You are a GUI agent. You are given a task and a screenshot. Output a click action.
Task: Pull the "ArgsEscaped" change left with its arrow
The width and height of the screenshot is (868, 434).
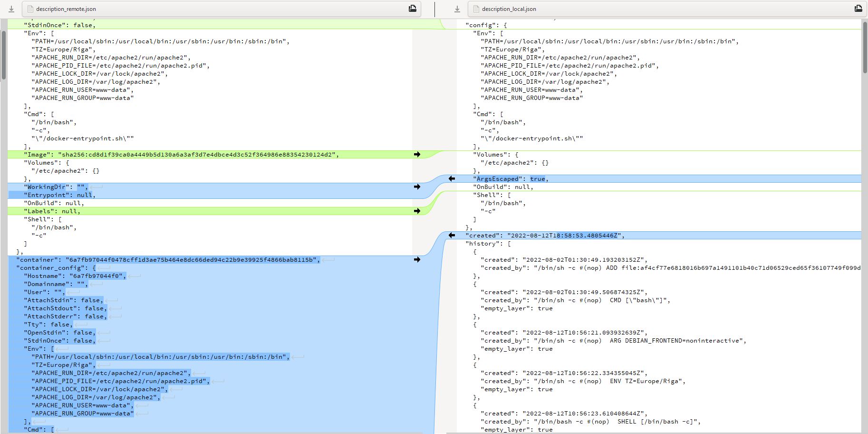click(x=452, y=179)
